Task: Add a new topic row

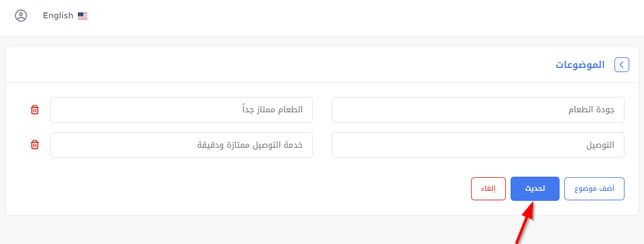Action: click(594, 189)
